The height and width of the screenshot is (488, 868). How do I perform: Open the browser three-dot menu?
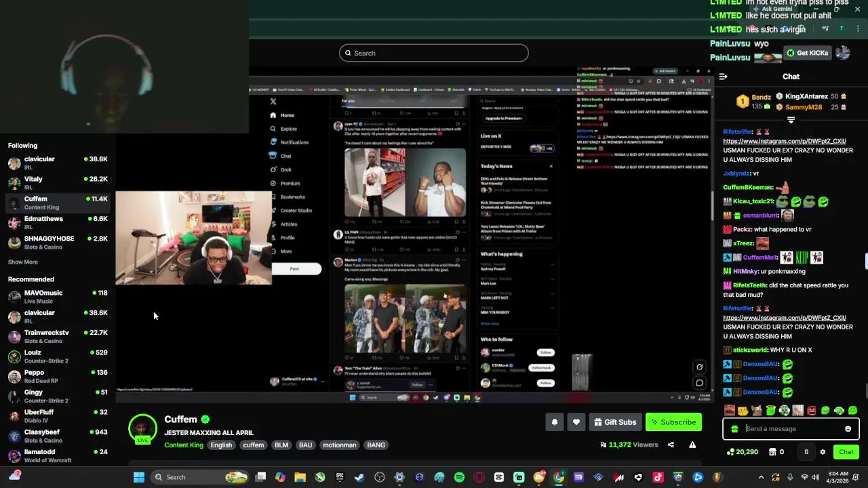(858, 28)
